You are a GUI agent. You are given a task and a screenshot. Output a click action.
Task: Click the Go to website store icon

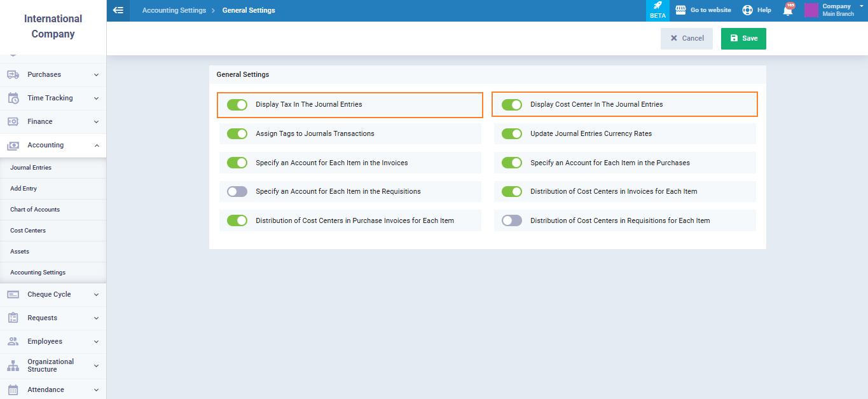[x=680, y=10]
